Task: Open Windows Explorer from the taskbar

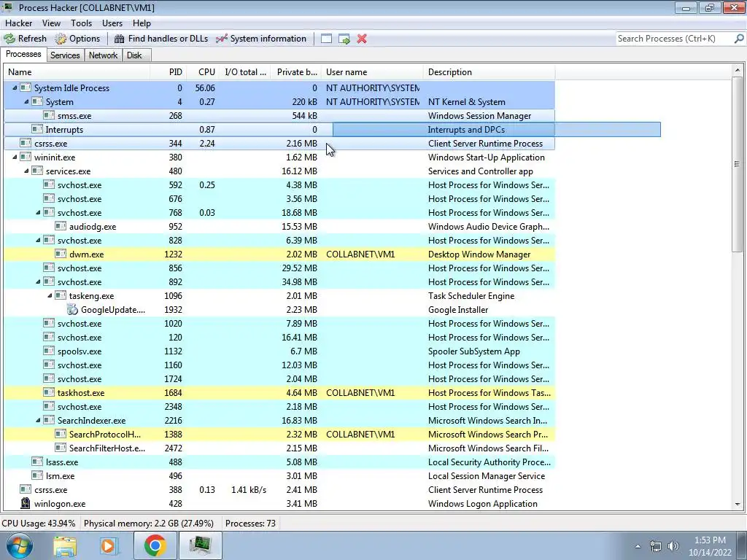Action: [x=65, y=545]
